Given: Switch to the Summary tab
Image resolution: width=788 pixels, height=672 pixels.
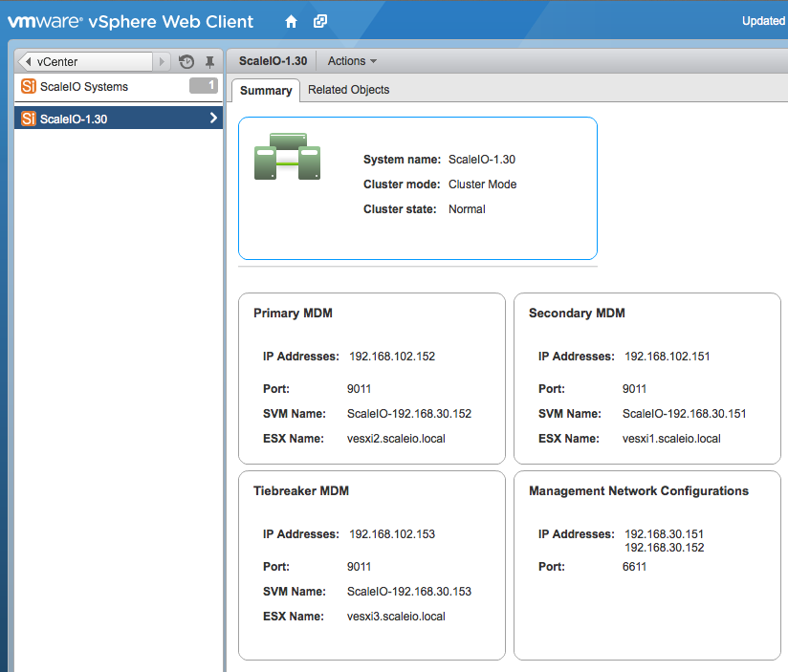Looking at the screenshot, I should pyautogui.click(x=266, y=91).
